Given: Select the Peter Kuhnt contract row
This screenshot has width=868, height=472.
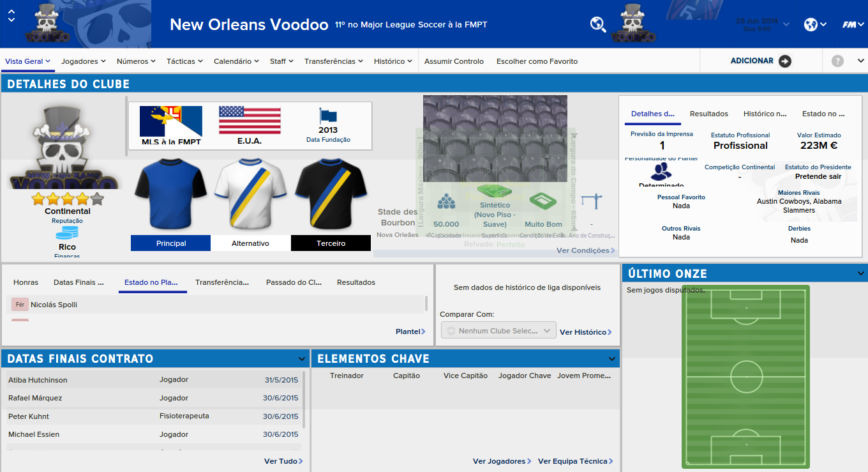Looking at the screenshot, I should point(153,416).
